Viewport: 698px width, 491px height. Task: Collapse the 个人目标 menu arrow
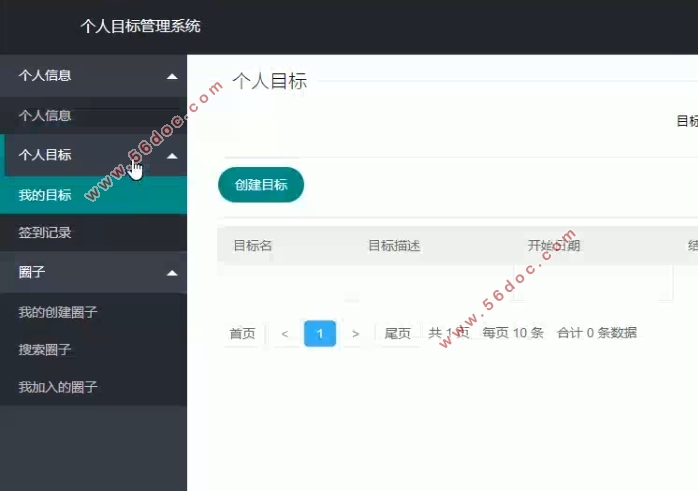click(x=172, y=156)
